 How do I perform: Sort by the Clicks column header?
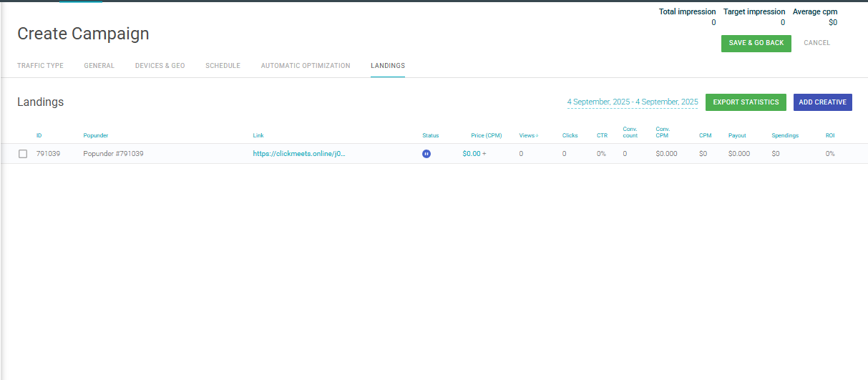click(x=570, y=135)
